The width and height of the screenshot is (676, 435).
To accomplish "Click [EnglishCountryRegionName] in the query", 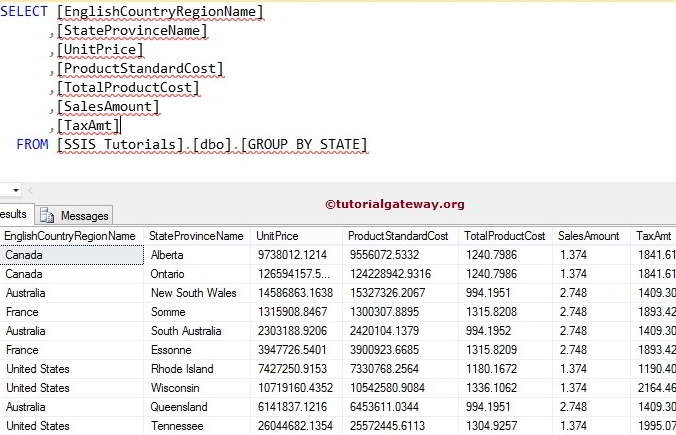I will tap(160, 12).
